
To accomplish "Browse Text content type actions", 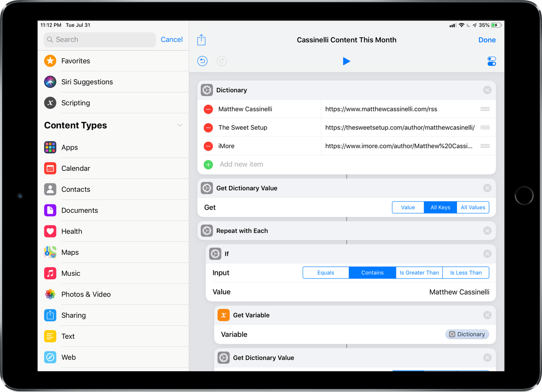I will [114, 336].
